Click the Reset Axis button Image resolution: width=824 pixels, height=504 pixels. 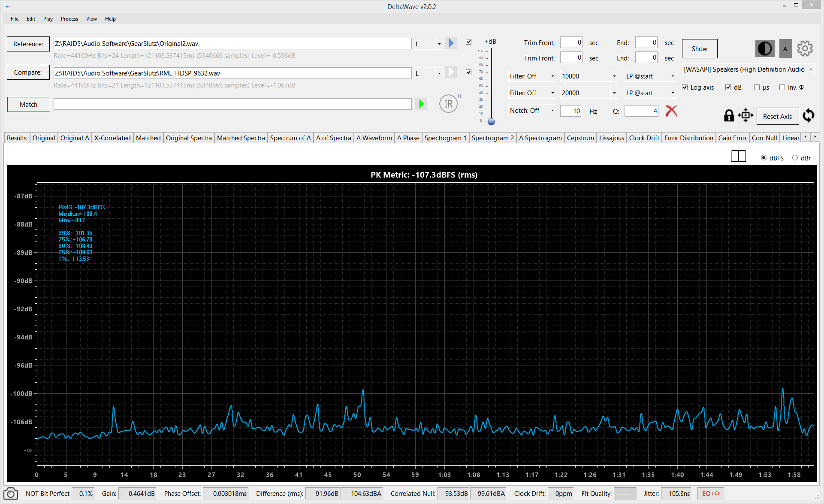(x=777, y=117)
